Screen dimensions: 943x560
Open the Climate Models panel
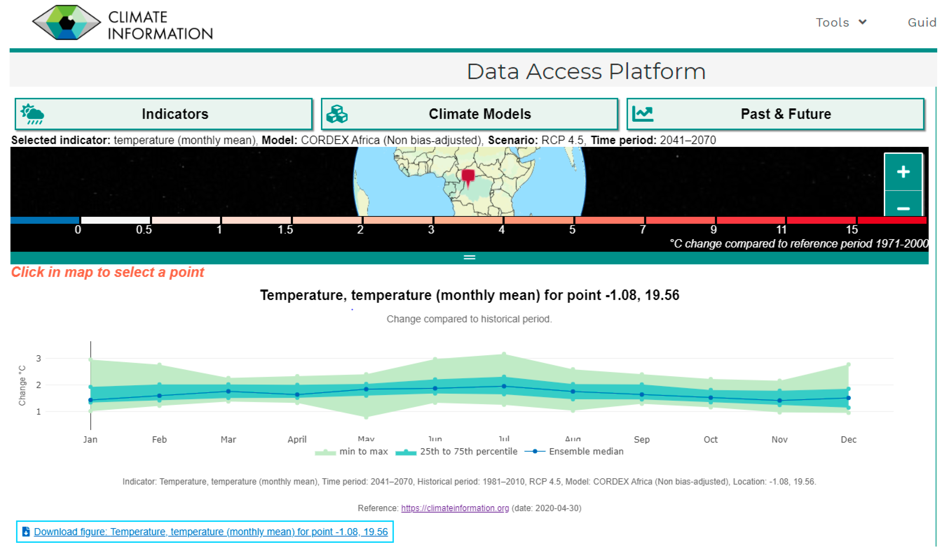point(480,114)
